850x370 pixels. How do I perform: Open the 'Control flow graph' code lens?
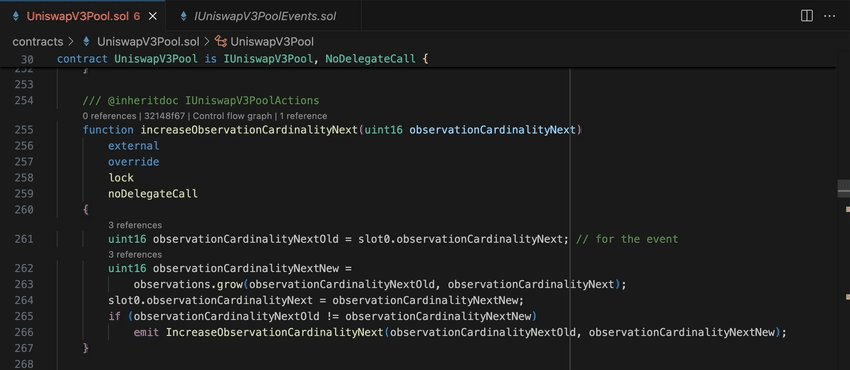pyautogui.click(x=234, y=116)
